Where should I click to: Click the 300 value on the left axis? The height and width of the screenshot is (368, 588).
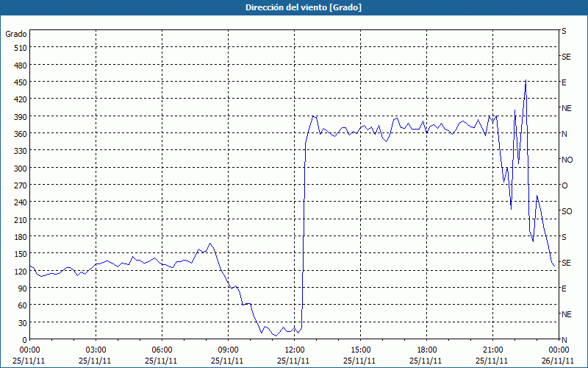[21, 169]
